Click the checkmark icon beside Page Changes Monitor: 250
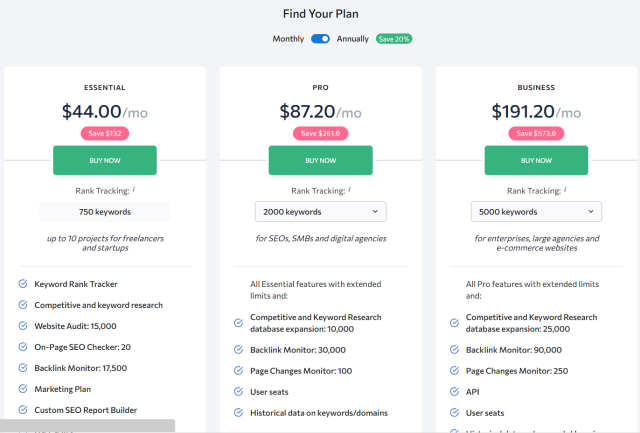This screenshot has height=433, width=640. (x=454, y=371)
